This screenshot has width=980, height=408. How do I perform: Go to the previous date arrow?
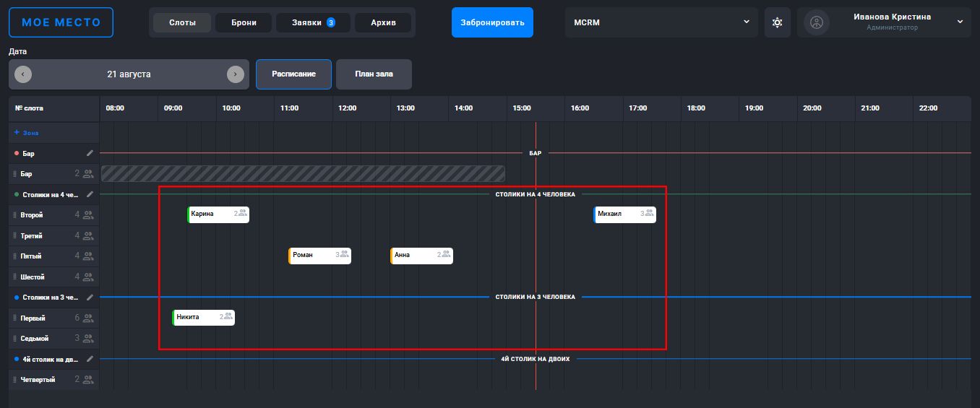22,74
